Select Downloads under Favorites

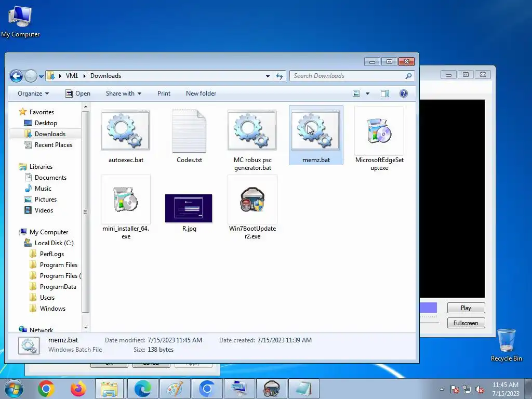[46, 134]
